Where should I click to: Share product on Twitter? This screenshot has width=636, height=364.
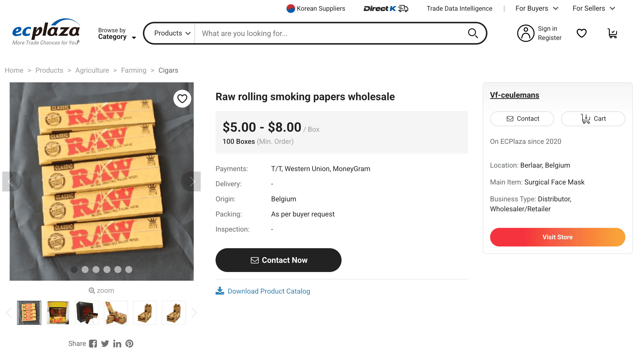tap(105, 343)
